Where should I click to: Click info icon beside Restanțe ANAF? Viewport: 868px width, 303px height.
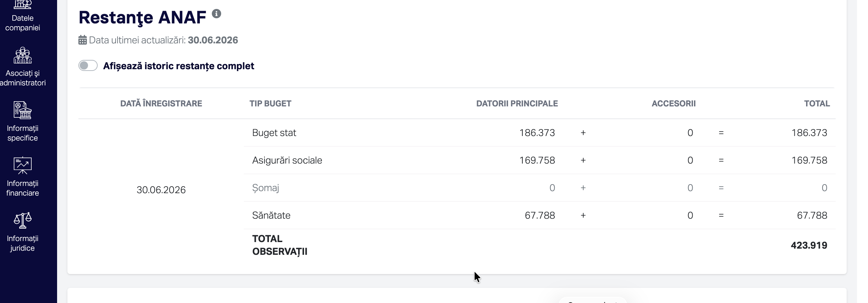pos(216,14)
